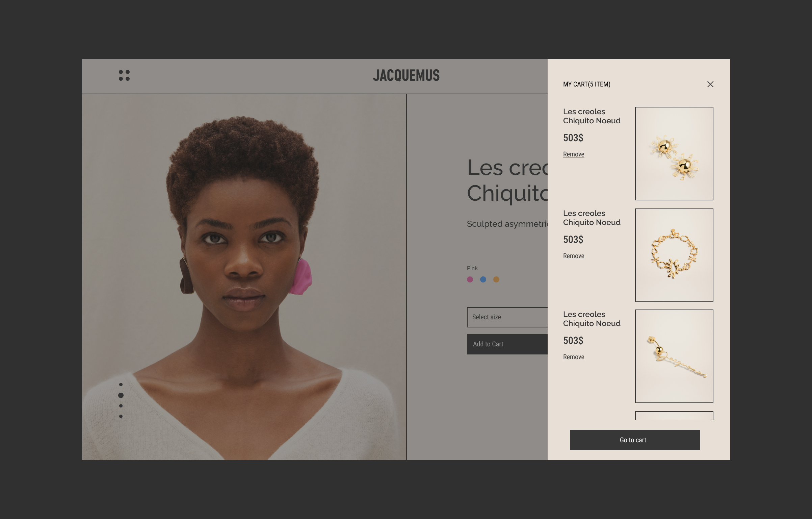Open the gold bracelet thumbnail
The width and height of the screenshot is (812, 519).
(674, 255)
